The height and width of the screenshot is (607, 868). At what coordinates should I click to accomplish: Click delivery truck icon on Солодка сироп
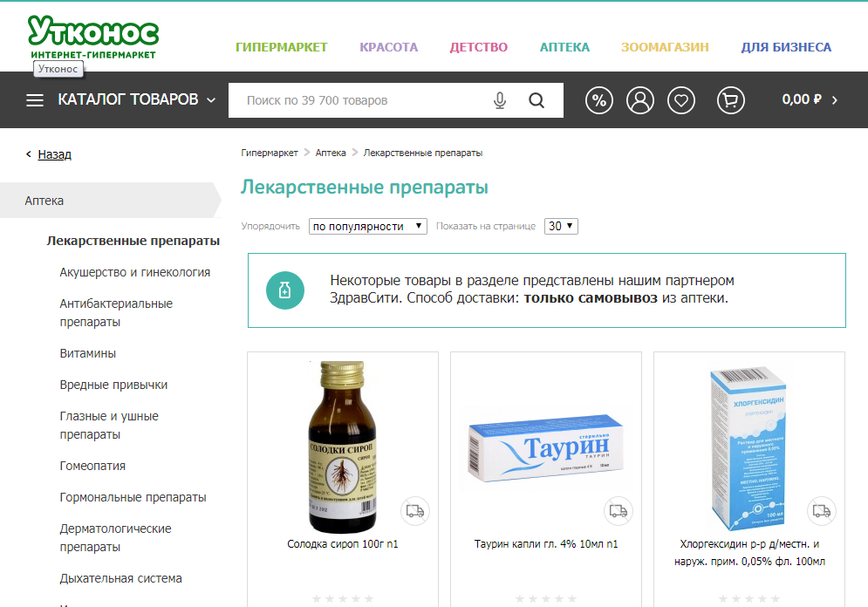(x=414, y=511)
